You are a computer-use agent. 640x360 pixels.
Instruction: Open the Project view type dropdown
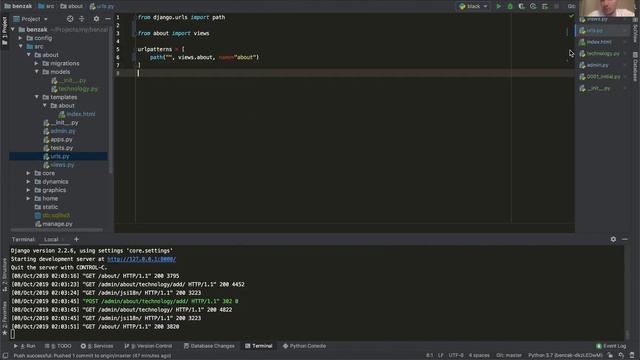[x=31, y=19]
